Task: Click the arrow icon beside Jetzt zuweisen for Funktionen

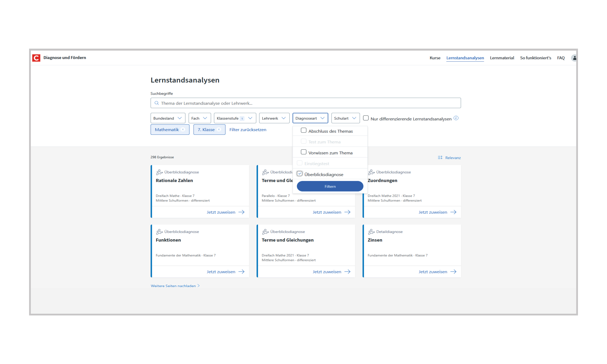Action: click(x=242, y=272)
